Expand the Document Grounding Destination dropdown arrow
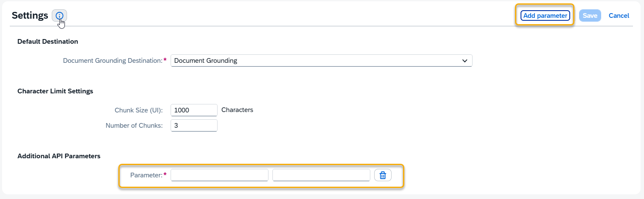The image size is (644, 199). [x=465, y=61]
